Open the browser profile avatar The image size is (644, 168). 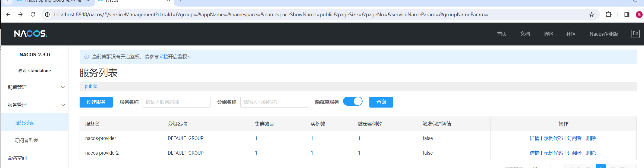pos(639,14)
